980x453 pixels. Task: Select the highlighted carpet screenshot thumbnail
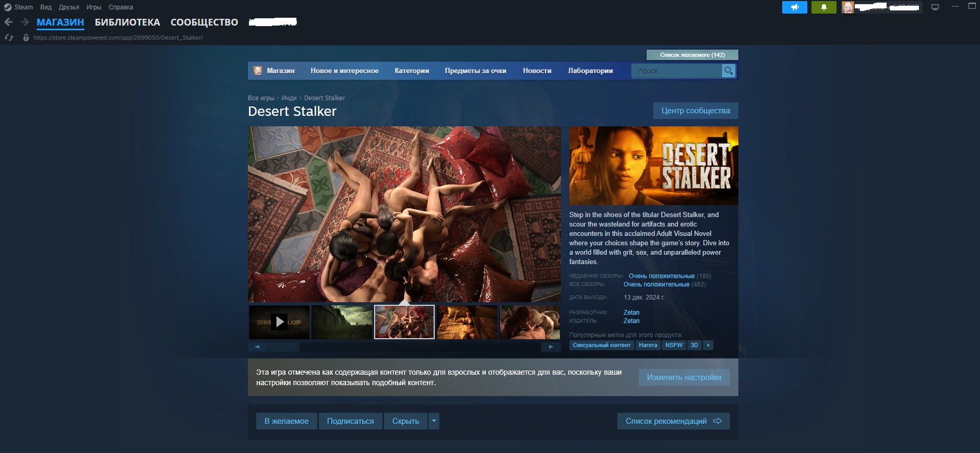(404, 322)
